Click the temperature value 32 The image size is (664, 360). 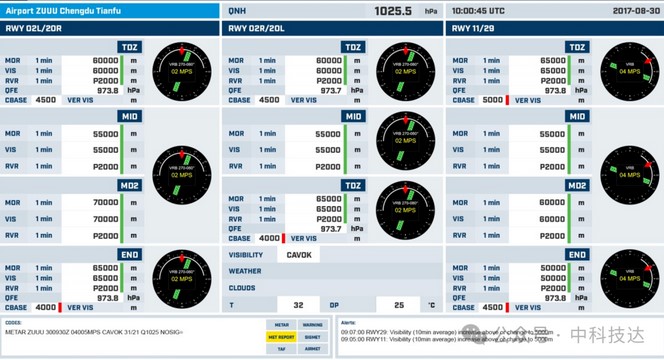click(299, 305)
